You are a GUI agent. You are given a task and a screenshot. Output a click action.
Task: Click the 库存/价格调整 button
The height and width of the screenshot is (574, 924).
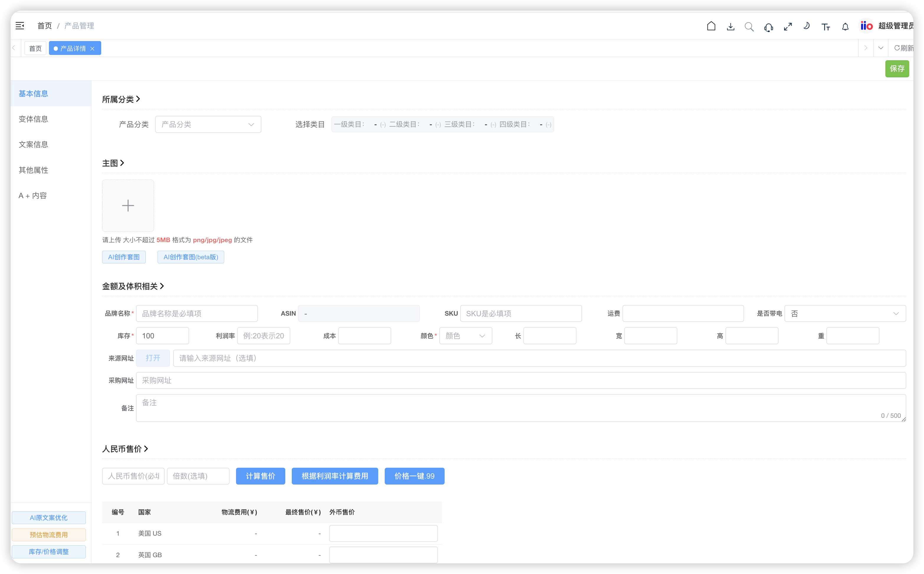click(x=49, y=551)
